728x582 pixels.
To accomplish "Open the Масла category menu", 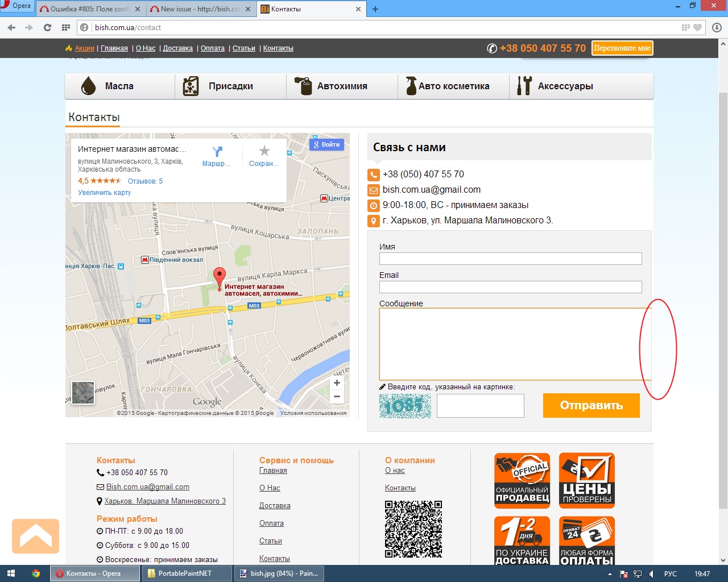I will point(119,86).
